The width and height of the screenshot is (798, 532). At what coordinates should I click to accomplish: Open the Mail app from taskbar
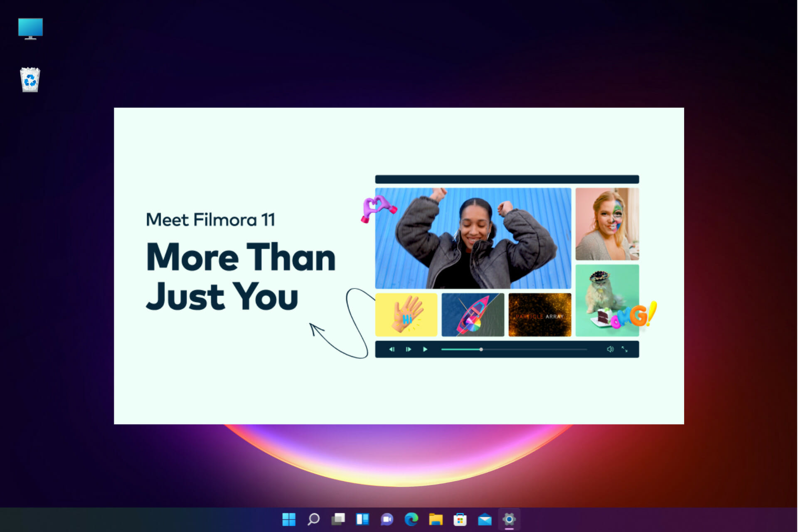tap(485, 519)
